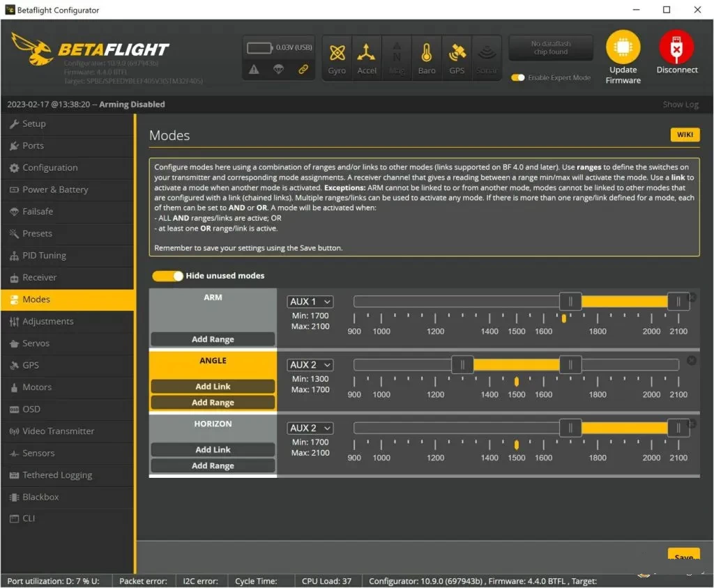Open the Setup tab

(x=68, y=124)
